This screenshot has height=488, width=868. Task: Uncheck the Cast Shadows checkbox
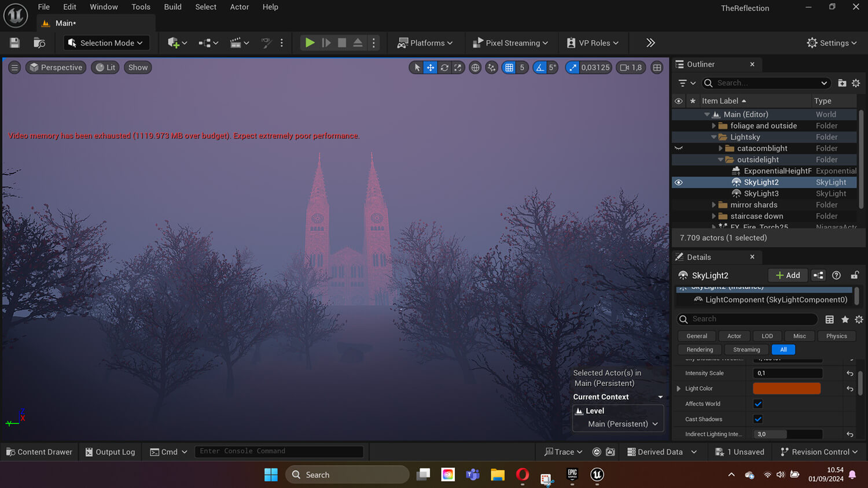point(758,419)
